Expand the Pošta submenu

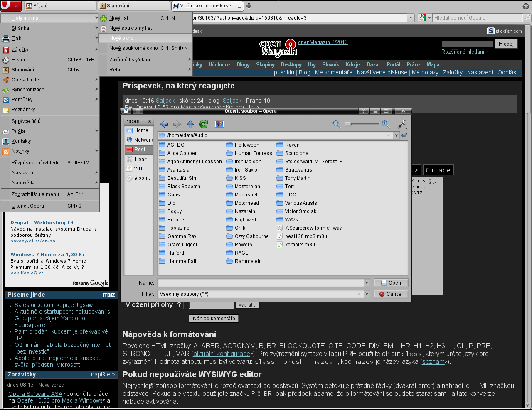50,131
